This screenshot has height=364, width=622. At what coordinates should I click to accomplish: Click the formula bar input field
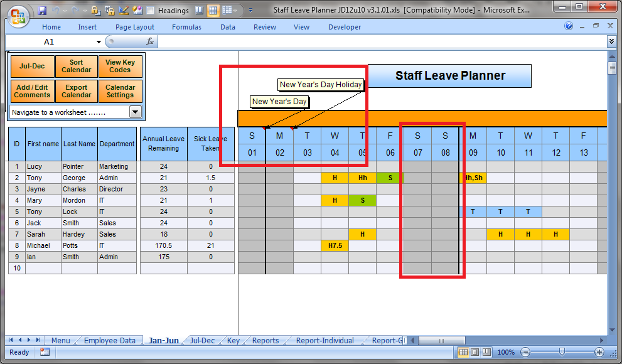[377, 41]
